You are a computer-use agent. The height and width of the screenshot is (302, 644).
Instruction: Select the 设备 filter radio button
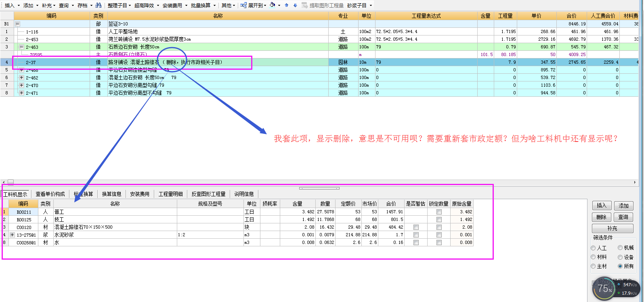(x=620, y=257)
